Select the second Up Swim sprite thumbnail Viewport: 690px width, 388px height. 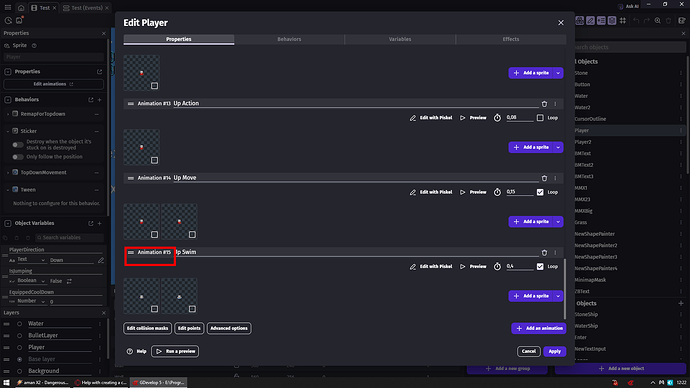(179, 296)
